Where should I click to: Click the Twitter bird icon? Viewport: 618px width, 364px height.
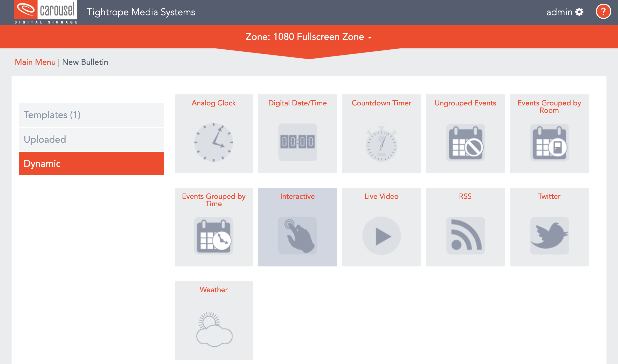coord(549,236)
